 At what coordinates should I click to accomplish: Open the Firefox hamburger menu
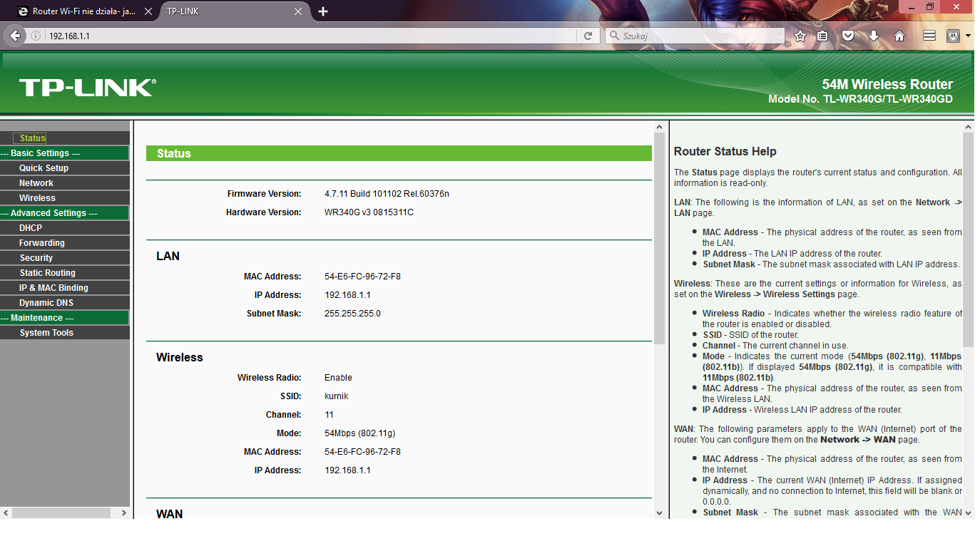(929, 36)
